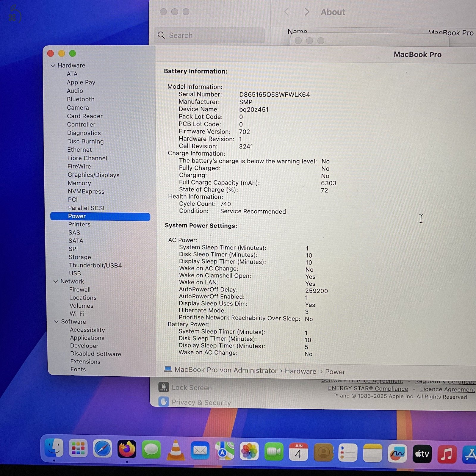Select FireWire in sidebar
This screenshot has height=476, width=476.
pos(79,166)
